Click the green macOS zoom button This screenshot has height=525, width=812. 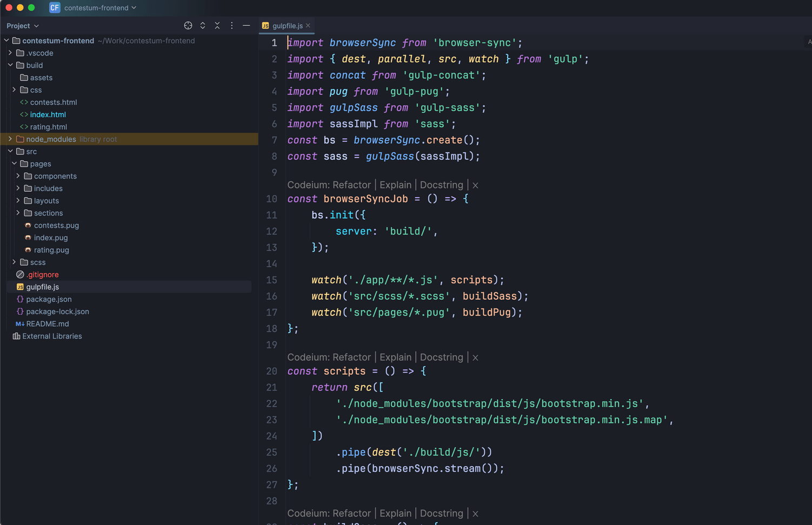[31, 8]
